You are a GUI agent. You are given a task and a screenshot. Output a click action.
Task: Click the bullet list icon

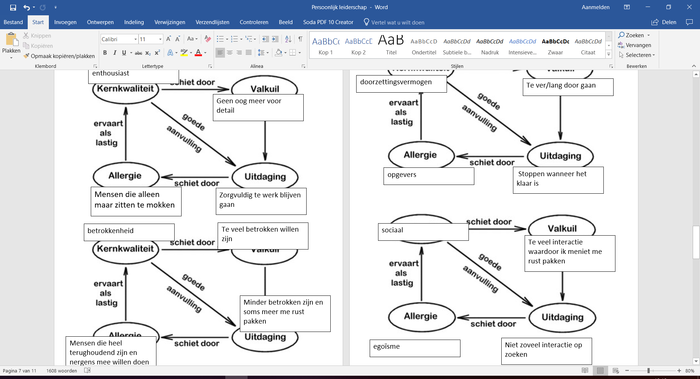click(x=220, y=39)
